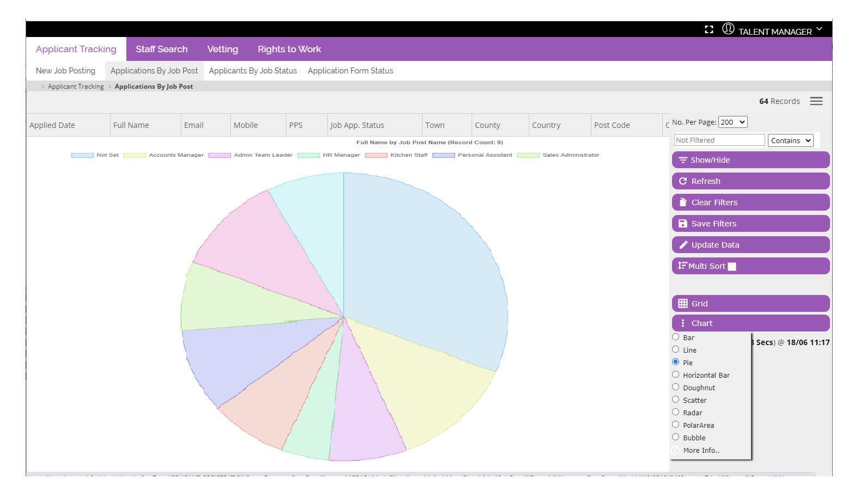Click the More Info icon
This screenshot has width=867, height=504.
point(675,451)
